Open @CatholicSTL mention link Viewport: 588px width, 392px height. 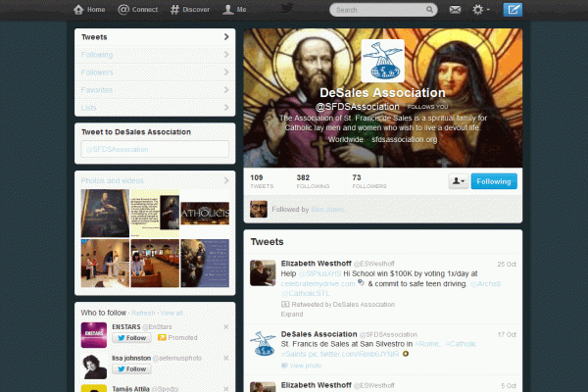click(305, 294)
